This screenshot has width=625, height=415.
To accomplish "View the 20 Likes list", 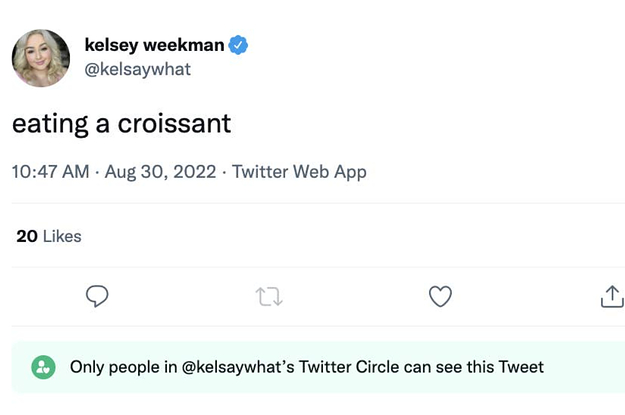I will pyautogui.click(x=50, y=236).
